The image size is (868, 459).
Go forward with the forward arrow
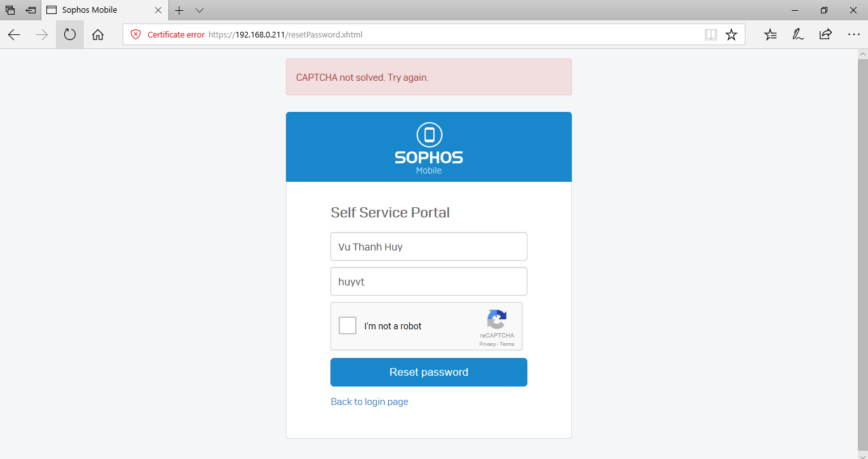point(42,34)
